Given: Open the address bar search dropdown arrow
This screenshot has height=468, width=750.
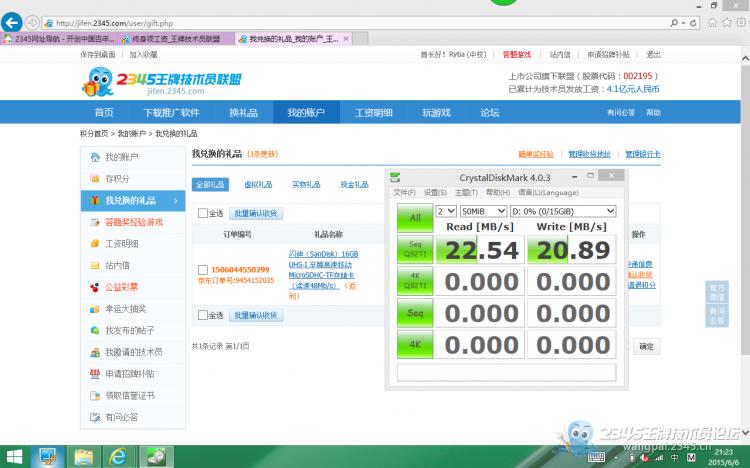Looking at the screenshot, I should click(x=683, y=22).
